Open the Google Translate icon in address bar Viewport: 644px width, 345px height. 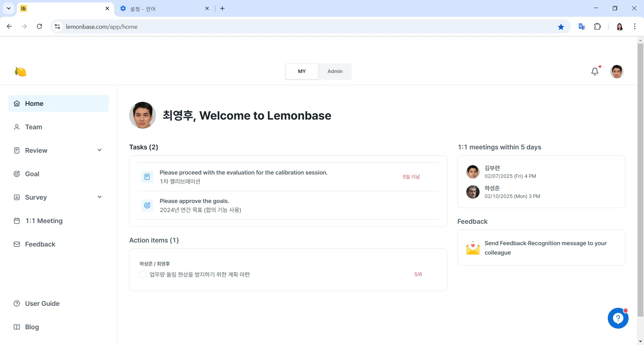(x=582, y=26)
